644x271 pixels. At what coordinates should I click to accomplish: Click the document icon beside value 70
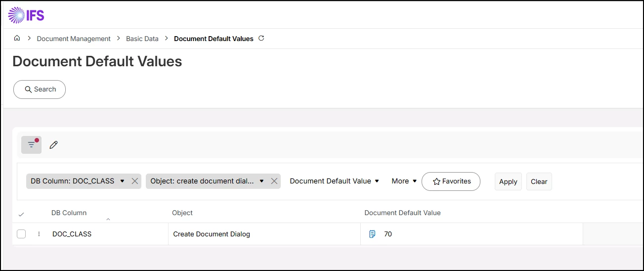pos(372,234)
